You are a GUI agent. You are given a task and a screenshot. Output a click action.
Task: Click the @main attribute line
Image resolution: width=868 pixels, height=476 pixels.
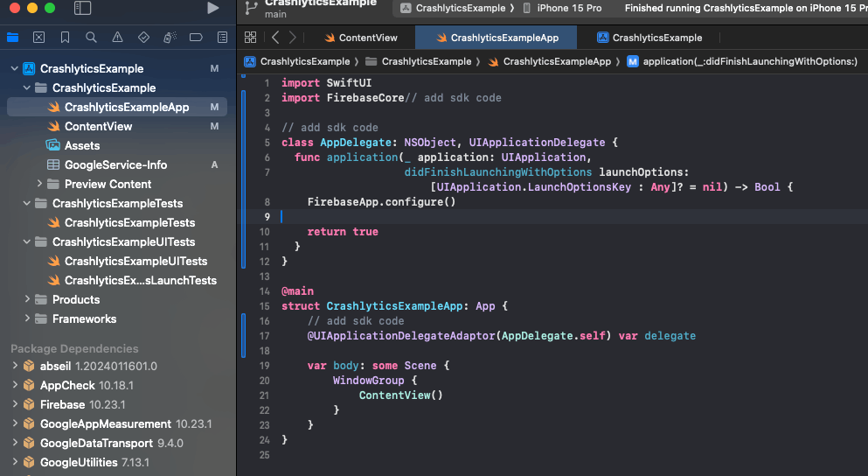(297, 290)
